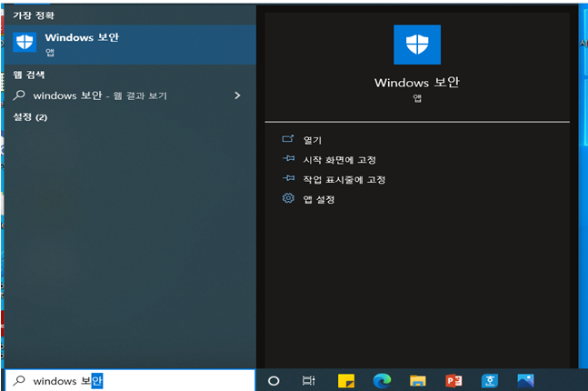
Task: Expand the 설정 (2) category
Action: tap(30, 117)
